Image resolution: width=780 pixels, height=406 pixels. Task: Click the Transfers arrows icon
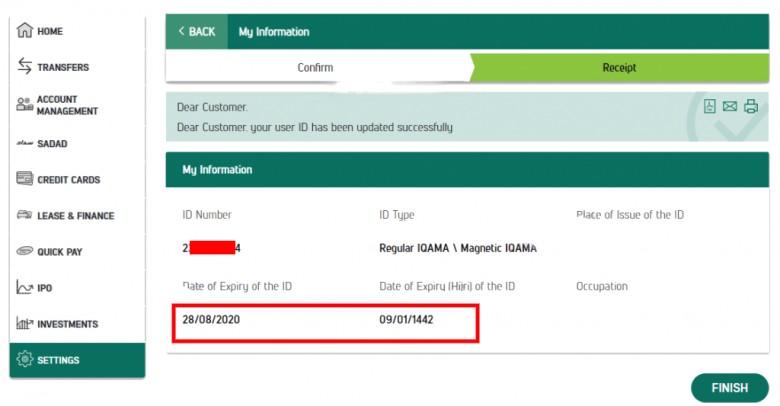(x=24, y=66)
